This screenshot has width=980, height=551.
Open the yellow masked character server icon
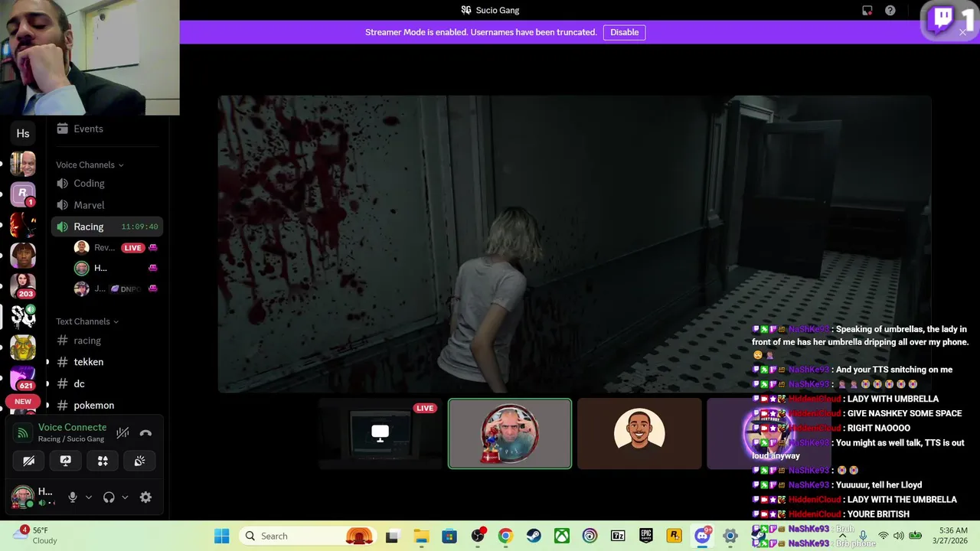click(23, 347)
